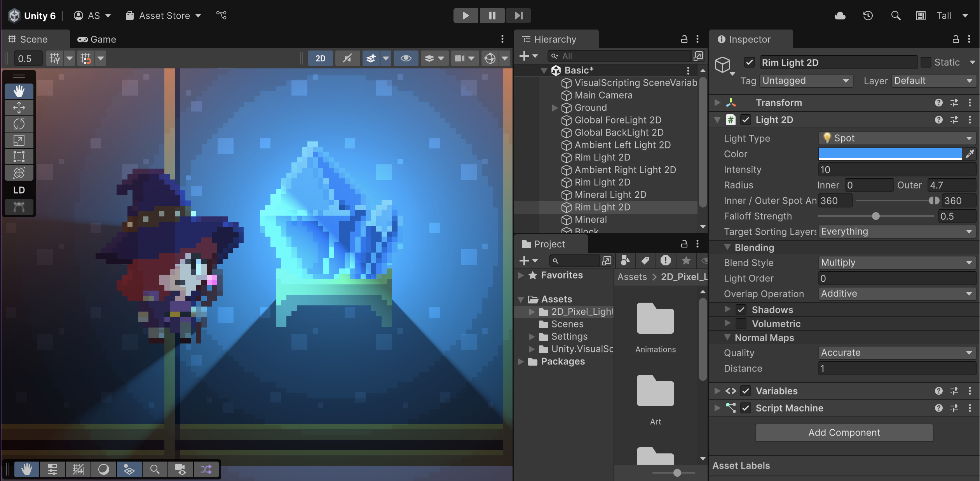
Task: Toggle the 2D scene view mode
Action: point(320,58)
